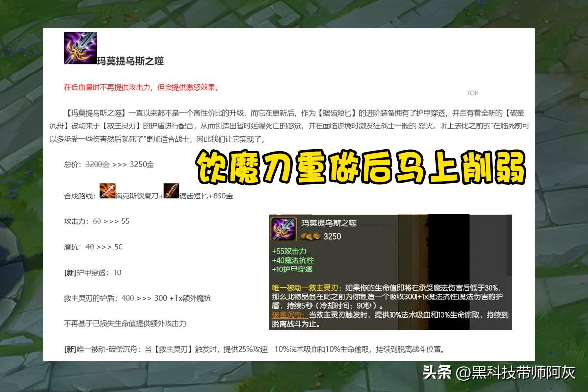This screenshot has width=588, height=392.
Task: Click the new passive line 唯一被动-破釜沉舟
Action: click(x=254, y=349)
